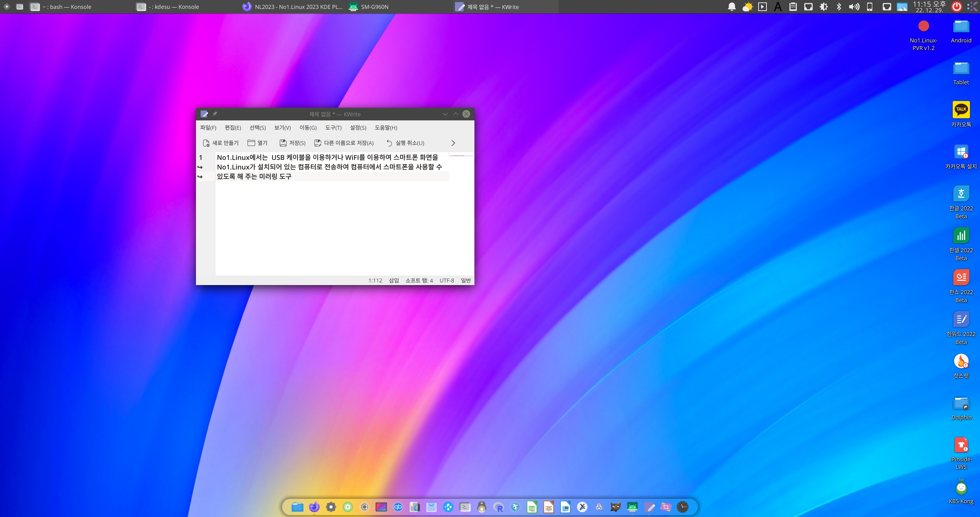Launch Firefox from the dock
The width and height of the screenshot is (980, 517).
(x=314, y=507)
